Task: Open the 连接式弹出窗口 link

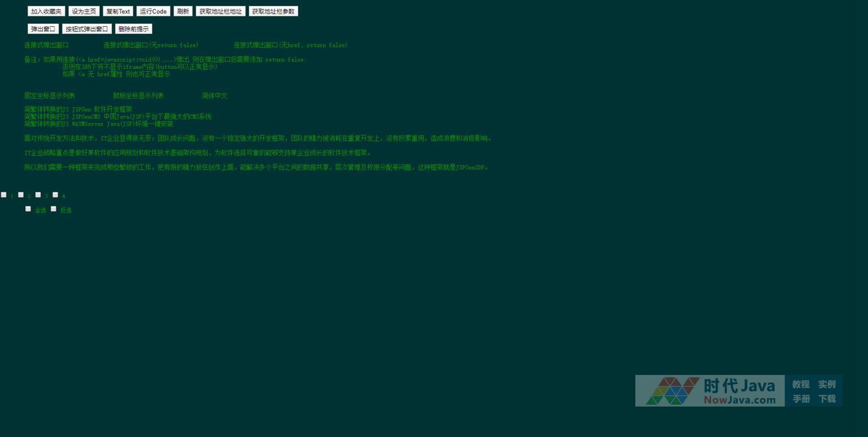Action: (x=46, y=45)
